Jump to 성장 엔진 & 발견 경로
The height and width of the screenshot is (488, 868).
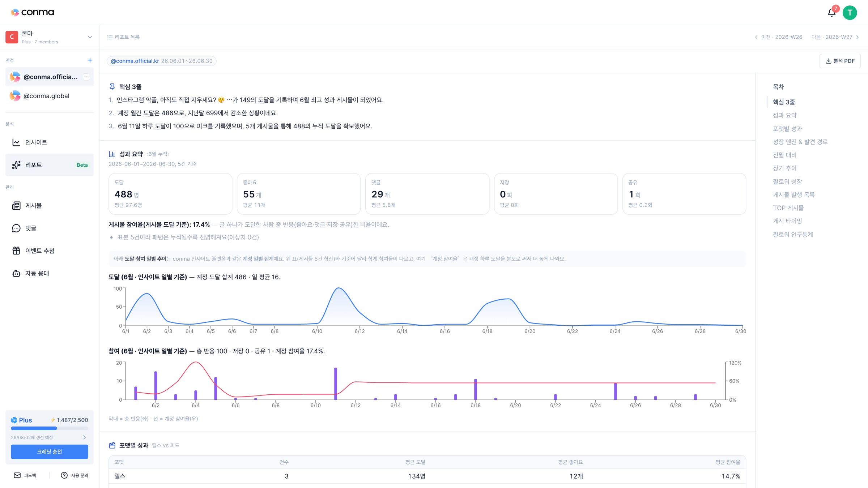[800, 142]
